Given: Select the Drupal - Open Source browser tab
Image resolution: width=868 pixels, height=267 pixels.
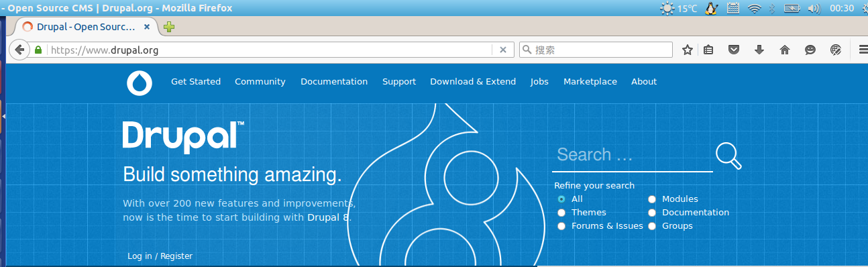Looking at the screenshot, I should point(85,28).
